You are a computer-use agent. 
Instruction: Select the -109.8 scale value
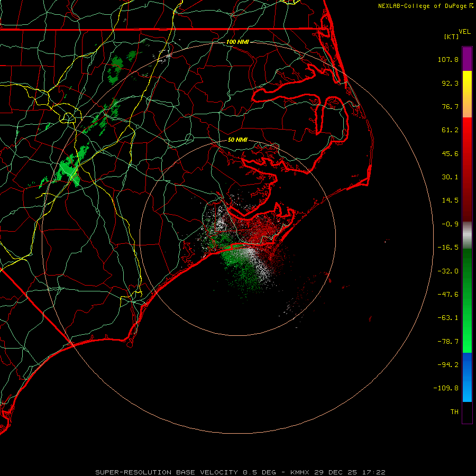[446, 388]
